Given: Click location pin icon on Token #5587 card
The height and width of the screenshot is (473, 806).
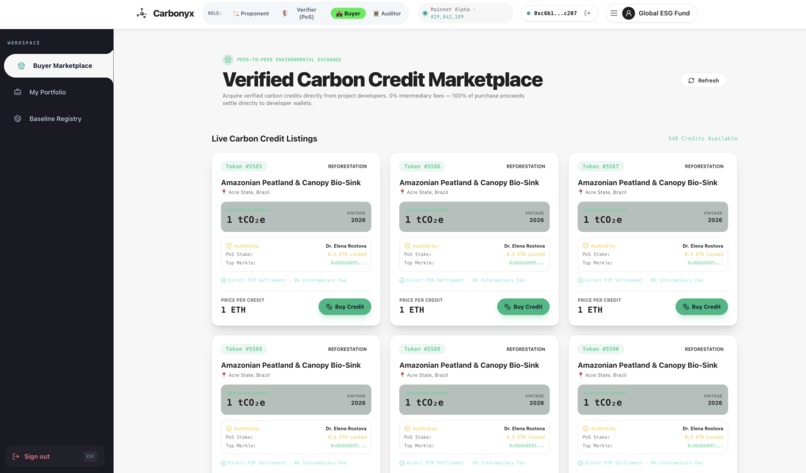Looking at the screenshot, I should tap(580, 192).
